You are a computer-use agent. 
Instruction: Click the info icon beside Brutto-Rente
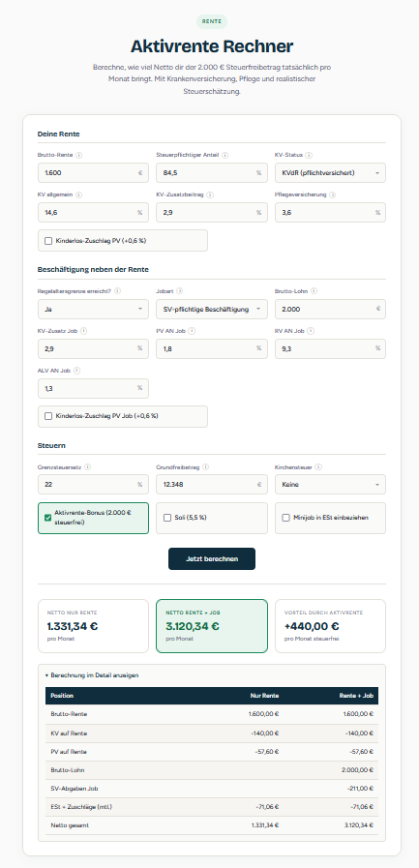coord(78,156)
